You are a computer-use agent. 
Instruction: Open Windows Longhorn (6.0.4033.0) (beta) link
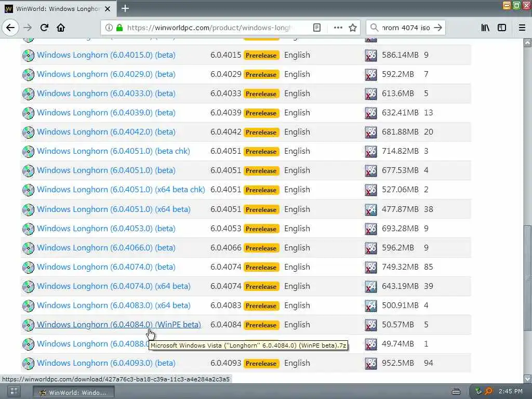(106, 94)
